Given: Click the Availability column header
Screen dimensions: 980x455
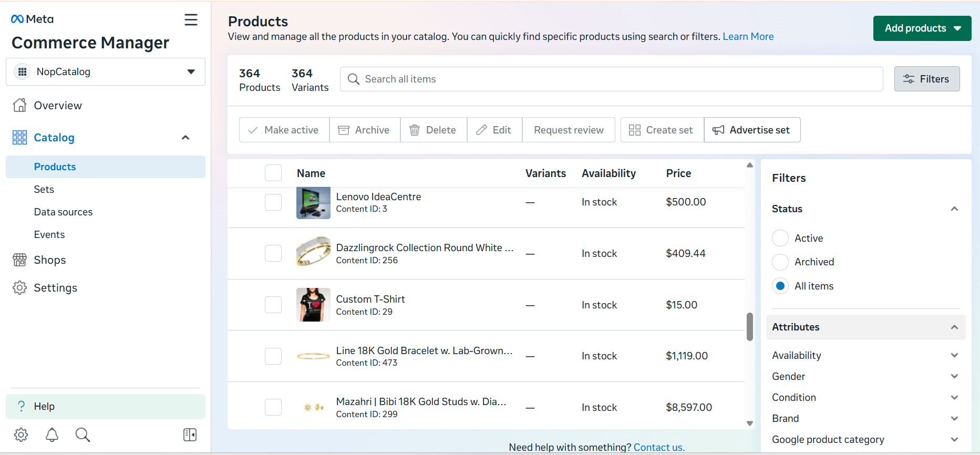Looking at the screenshot, I should point(608,173).
